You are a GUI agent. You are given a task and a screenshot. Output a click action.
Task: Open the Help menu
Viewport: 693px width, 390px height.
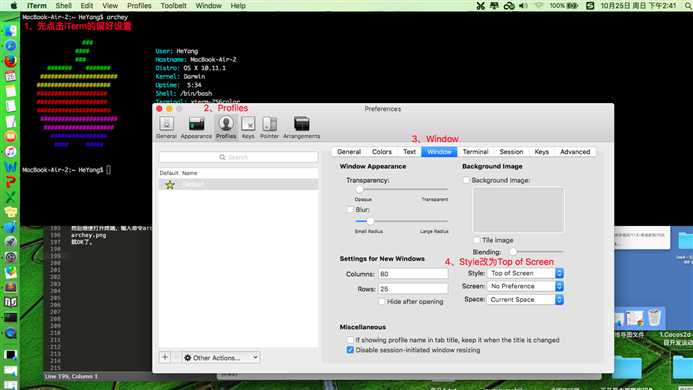click(238, 6)
